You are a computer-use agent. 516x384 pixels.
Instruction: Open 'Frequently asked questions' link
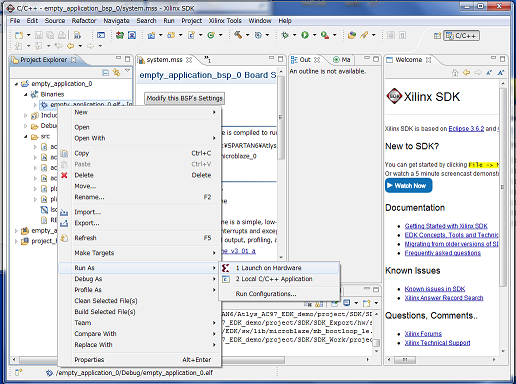click(443, 253)
